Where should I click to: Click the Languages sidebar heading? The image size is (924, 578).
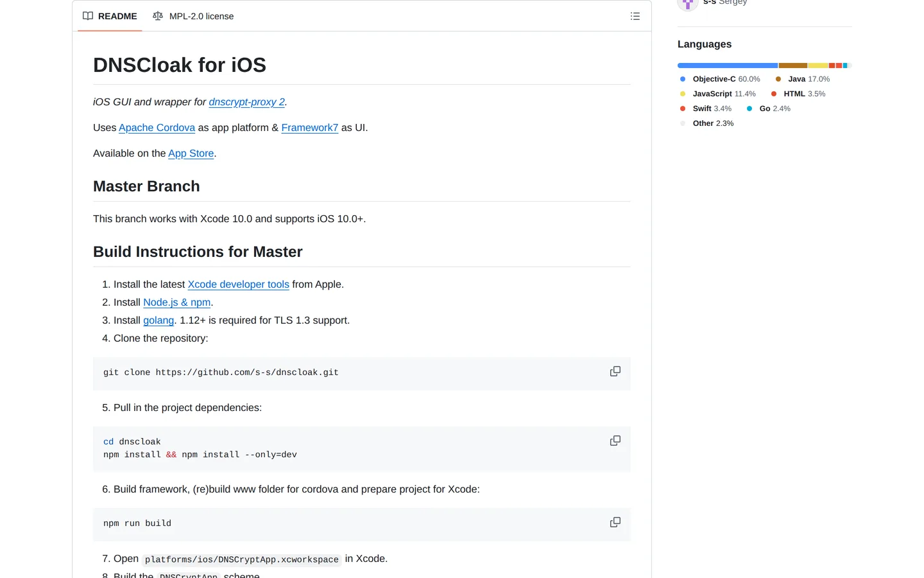click(x=705, y=44)
